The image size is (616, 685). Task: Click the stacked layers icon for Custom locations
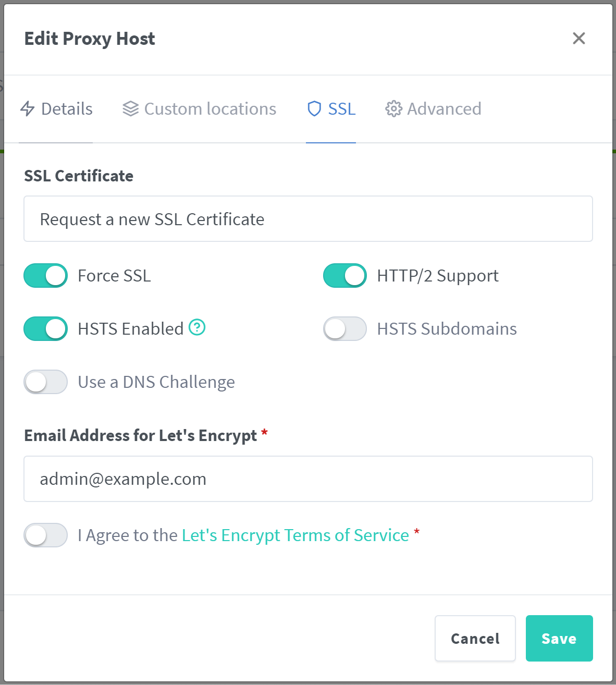[130, 108]
